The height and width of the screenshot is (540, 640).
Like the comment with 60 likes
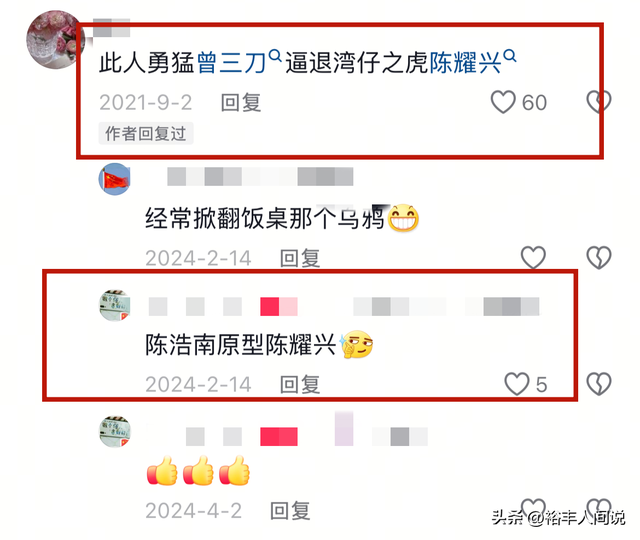coord(503,102)
